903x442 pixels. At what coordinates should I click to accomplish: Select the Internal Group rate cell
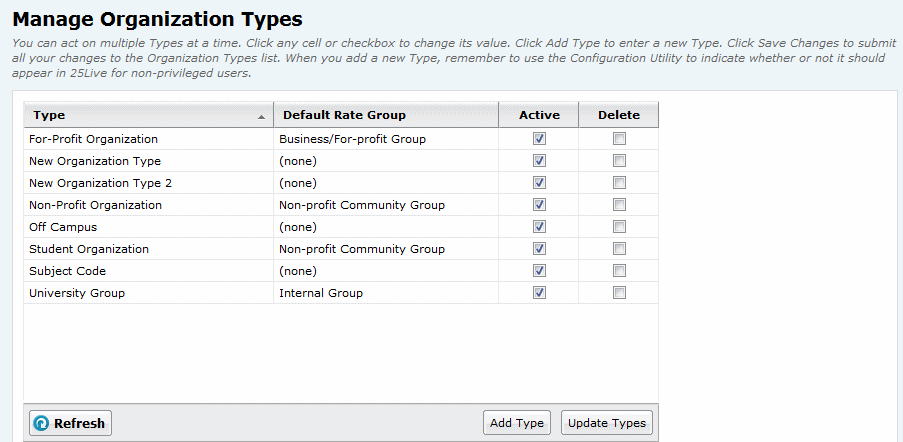coord(386,293)
